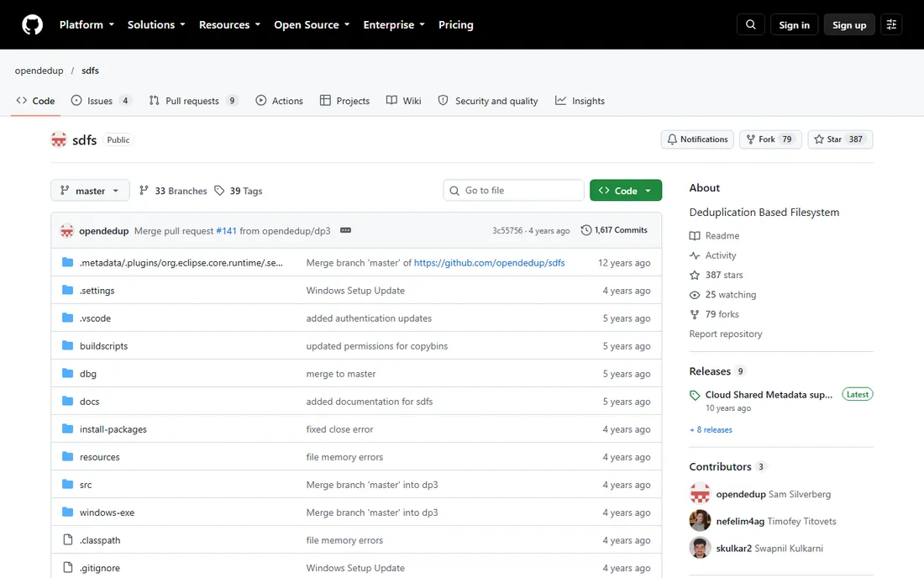Click nefelim4ag contributor avatar

(x=700, y=521)
